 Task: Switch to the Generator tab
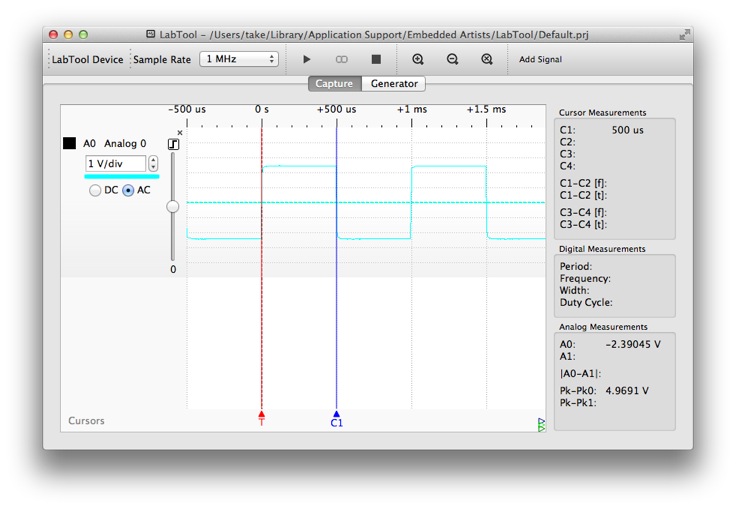coord(394,84)
